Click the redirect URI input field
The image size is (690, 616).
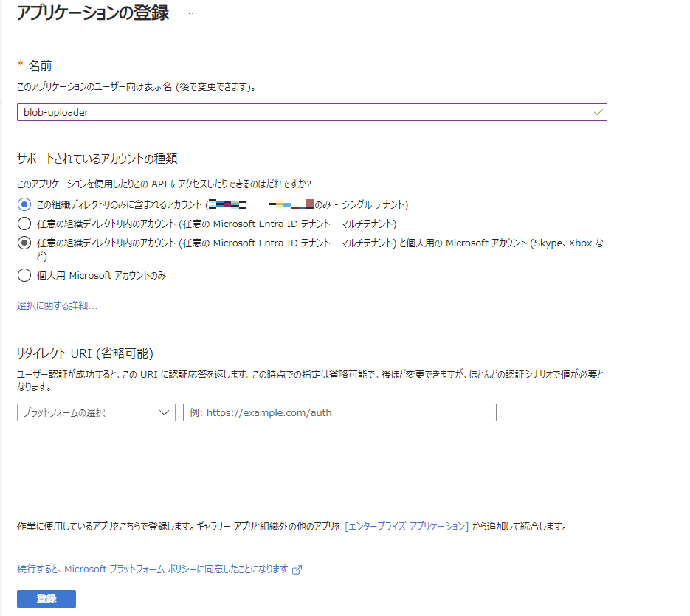(339, 412)
